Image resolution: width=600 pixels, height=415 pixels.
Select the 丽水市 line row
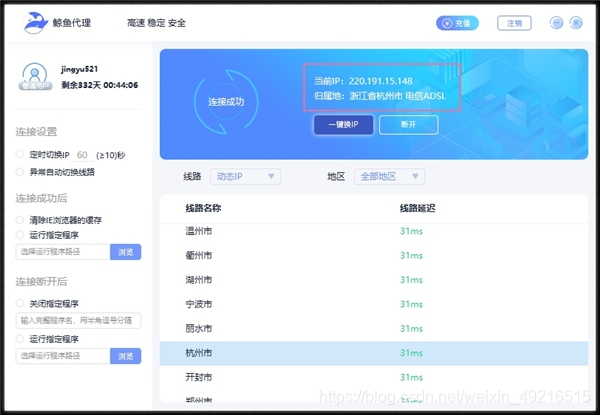(374, 329)
